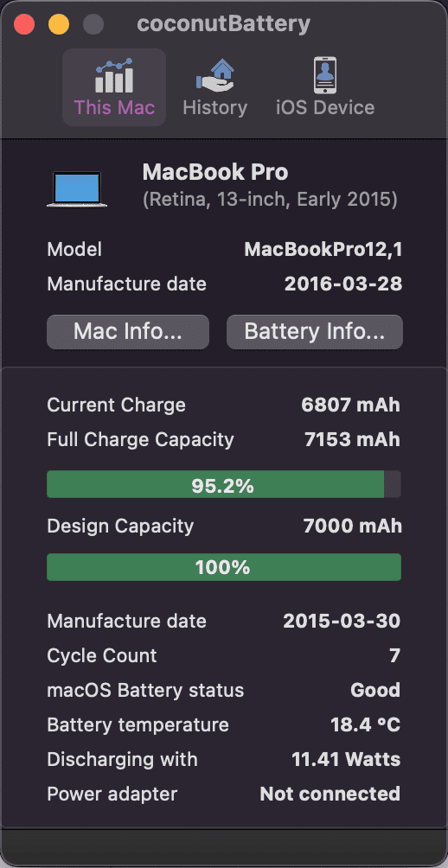Click the Not connected power adapter status
448x868 pixels.
coord(330,794)
